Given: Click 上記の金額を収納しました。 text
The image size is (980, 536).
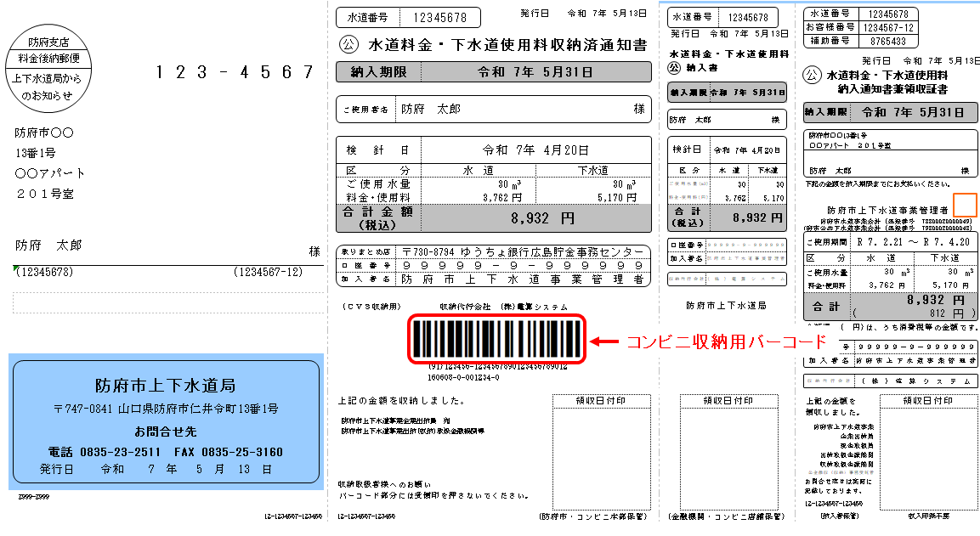Looking at the screenshot, I should [x=401, y=400].
